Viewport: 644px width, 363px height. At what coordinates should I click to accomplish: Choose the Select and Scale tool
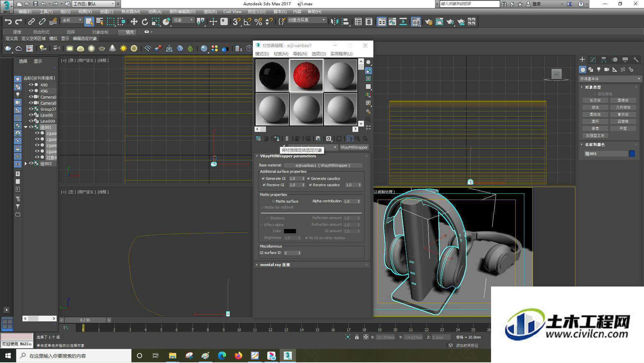(x=155, y=22)
